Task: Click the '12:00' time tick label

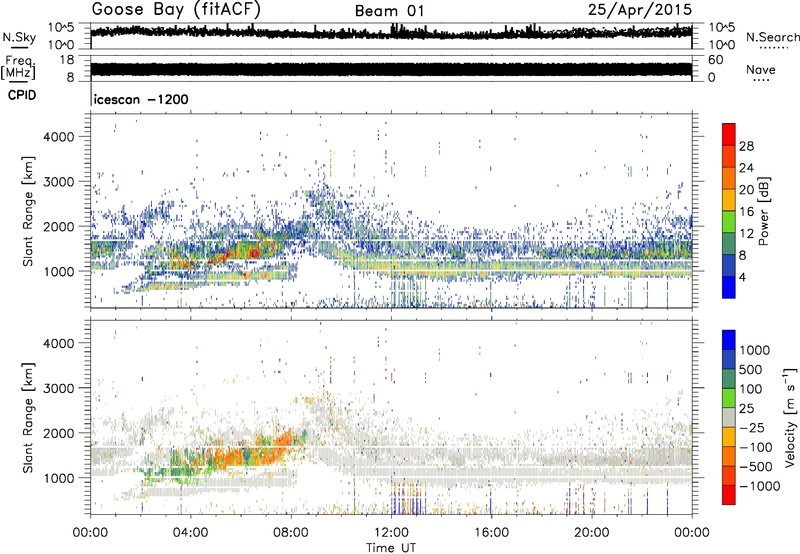Action: coord(391,533)
